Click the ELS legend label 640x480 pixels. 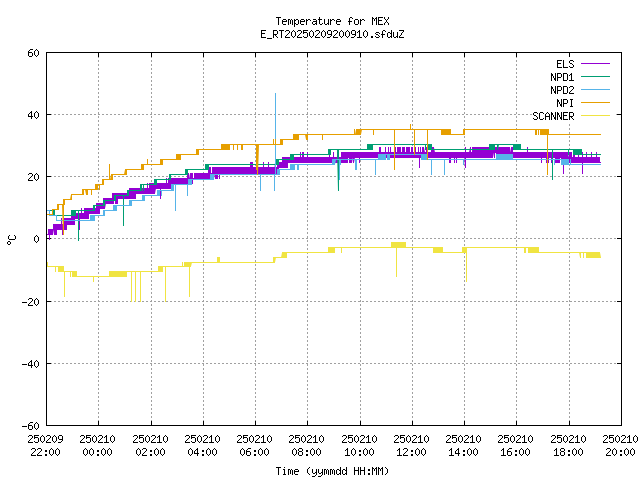tap(565, 64)
